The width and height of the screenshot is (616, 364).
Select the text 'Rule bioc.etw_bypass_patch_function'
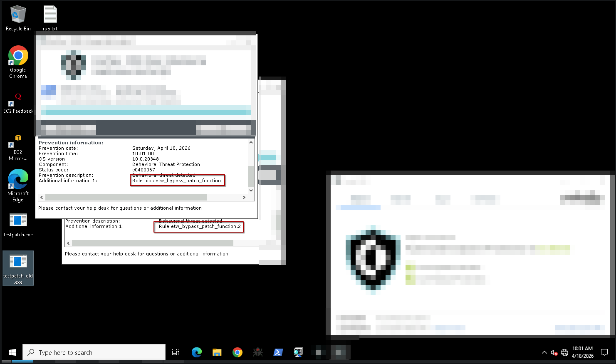pos(176,181)
